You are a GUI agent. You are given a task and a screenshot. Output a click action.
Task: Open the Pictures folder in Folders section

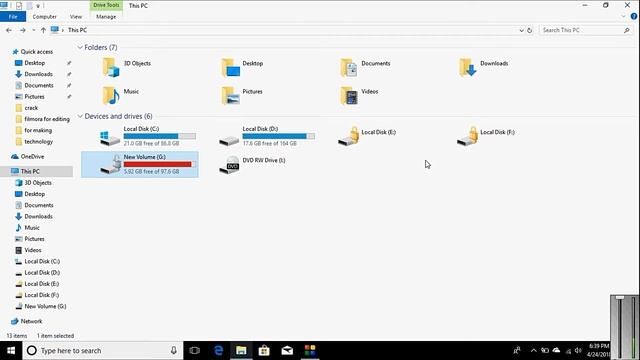click(230, 96)
